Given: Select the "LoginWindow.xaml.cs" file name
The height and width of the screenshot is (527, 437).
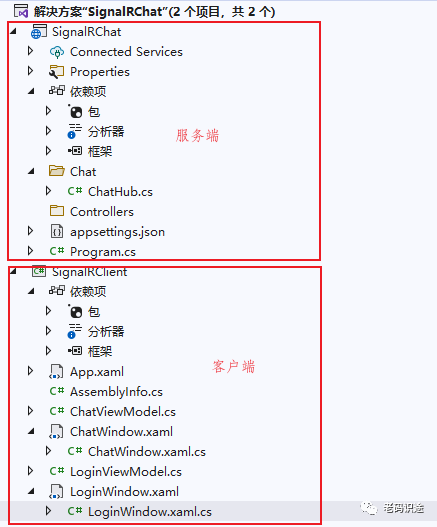Looking at the screenshot, I should 150,512.
